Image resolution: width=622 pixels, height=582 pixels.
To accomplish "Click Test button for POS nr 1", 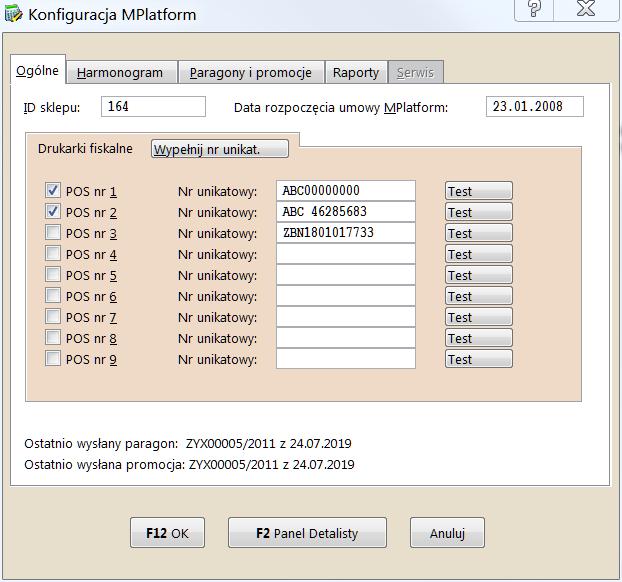I will [x=479, y=191].
